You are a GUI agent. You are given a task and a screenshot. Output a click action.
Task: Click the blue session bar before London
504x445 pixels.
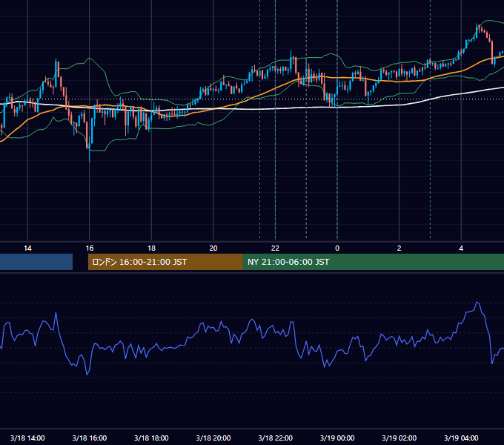coord(36,262)
